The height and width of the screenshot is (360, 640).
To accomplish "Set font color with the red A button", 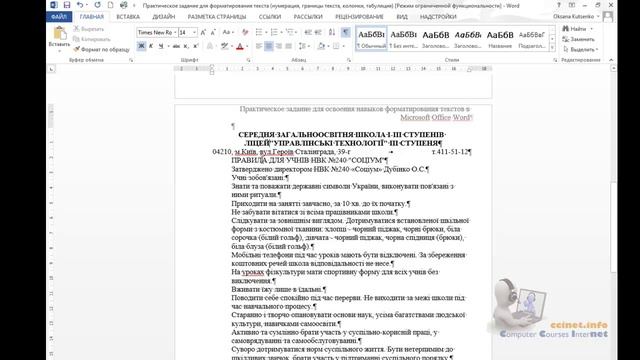I will click(240, 46).
